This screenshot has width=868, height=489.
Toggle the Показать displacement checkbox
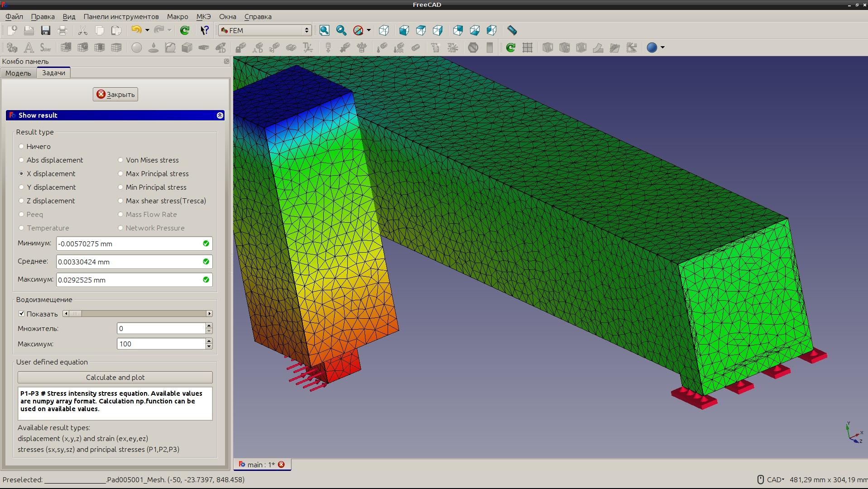tap(21, 314)
